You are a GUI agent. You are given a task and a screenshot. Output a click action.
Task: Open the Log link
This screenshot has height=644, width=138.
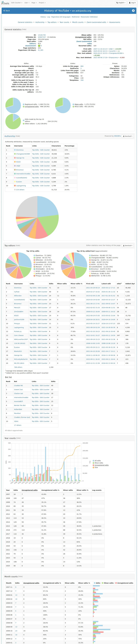(49, 17)
